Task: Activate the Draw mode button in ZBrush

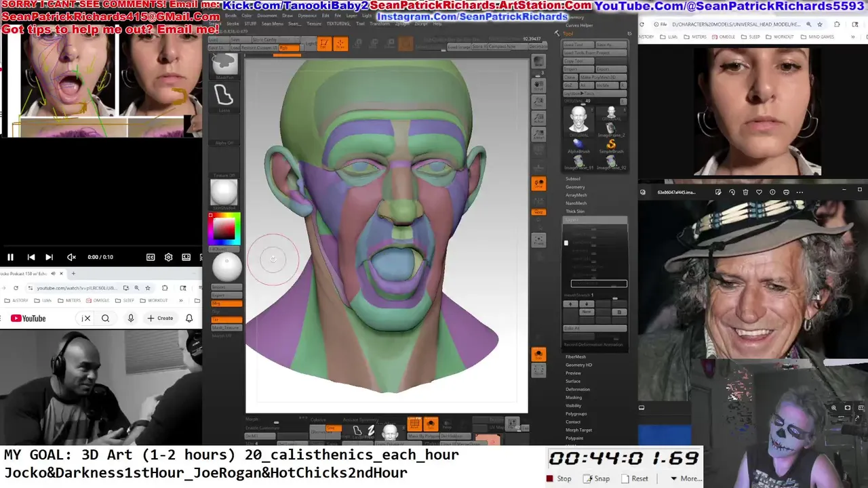Action: click(x=340, y=44)
